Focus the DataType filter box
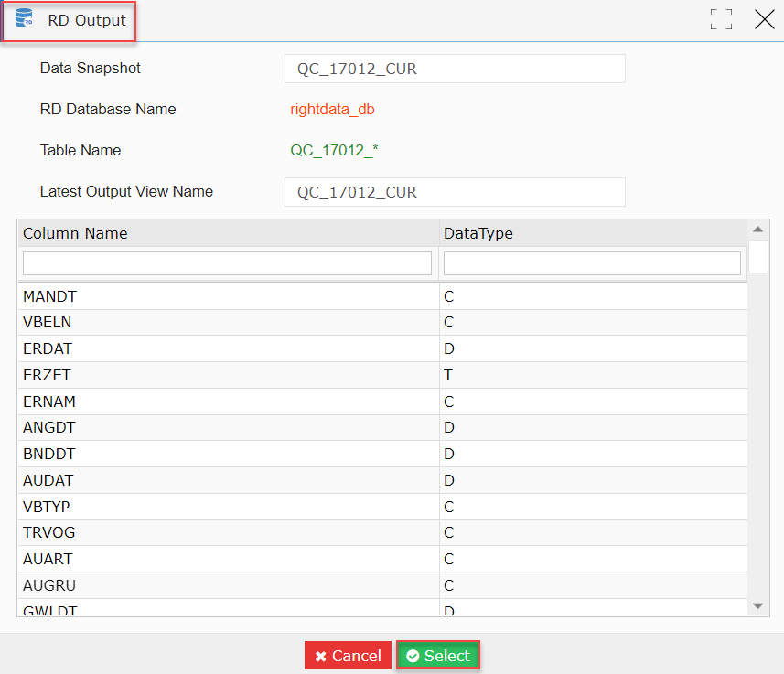The height and width of the screenshot is (674, 784). pyautogui.click(x=592, y=263)
